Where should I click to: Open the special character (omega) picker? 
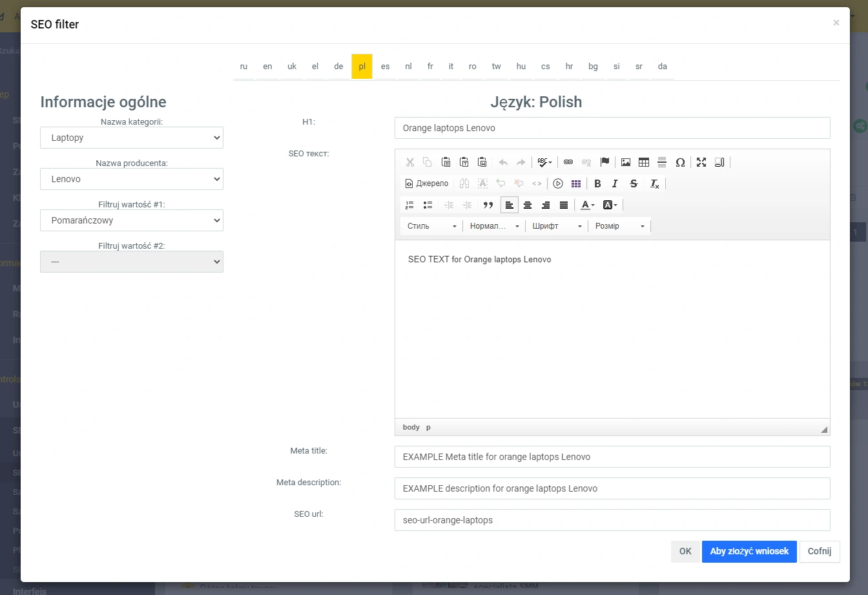coord(679,162)
